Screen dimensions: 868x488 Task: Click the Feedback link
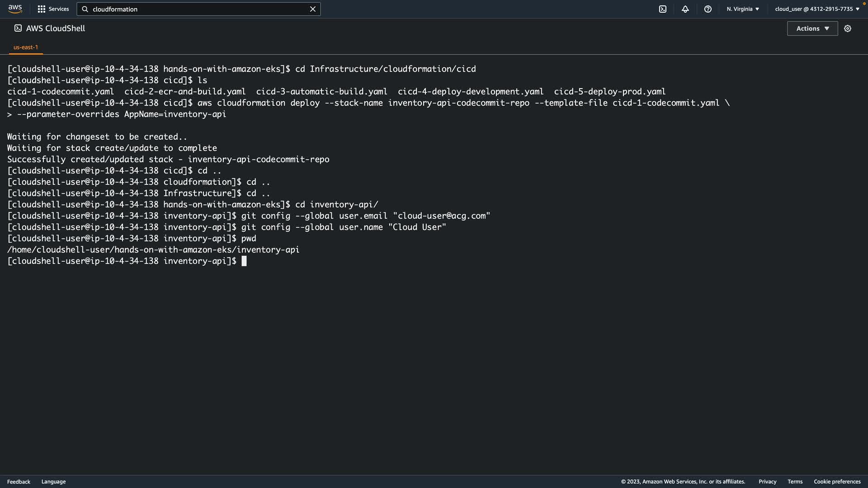click(x=19, y=482)
